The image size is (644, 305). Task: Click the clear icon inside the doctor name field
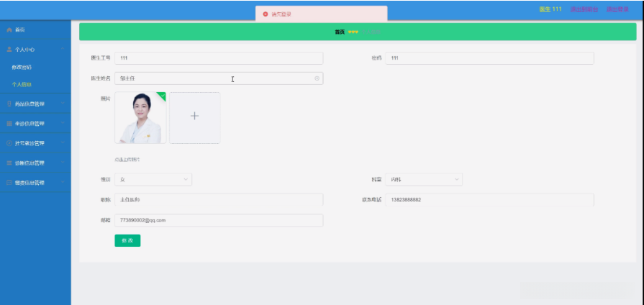point(317,78)
